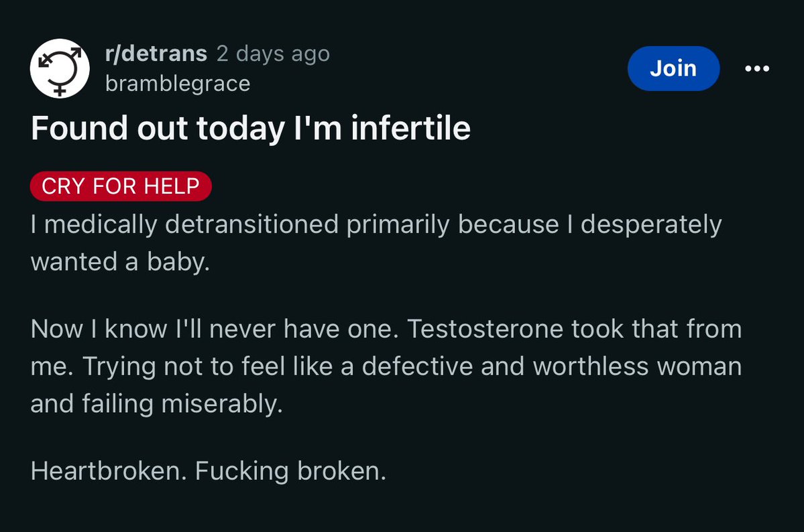The image size is (804, 532).
Task: Click the text 'Fucking broken.' at the post's end
Action: pos(290,472)
